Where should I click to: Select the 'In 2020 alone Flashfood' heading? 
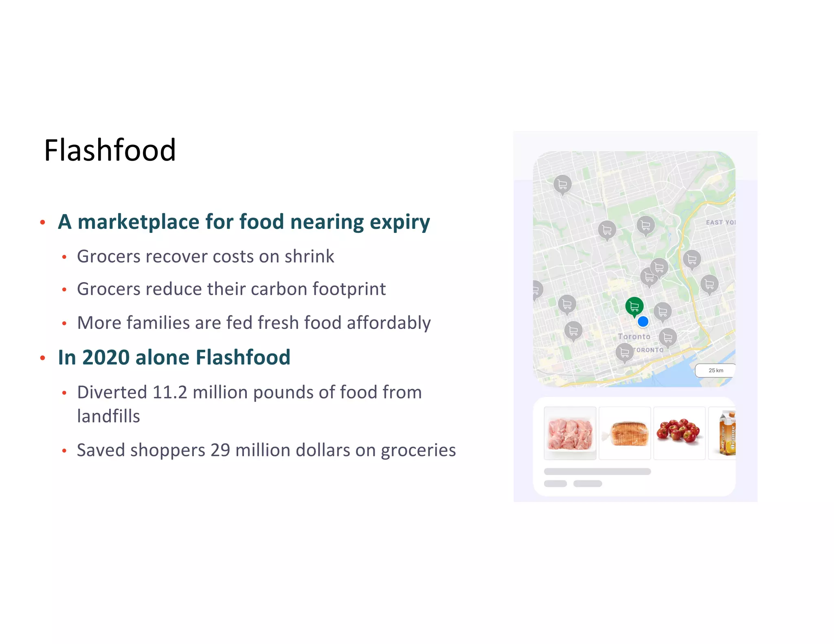point(174,357)
